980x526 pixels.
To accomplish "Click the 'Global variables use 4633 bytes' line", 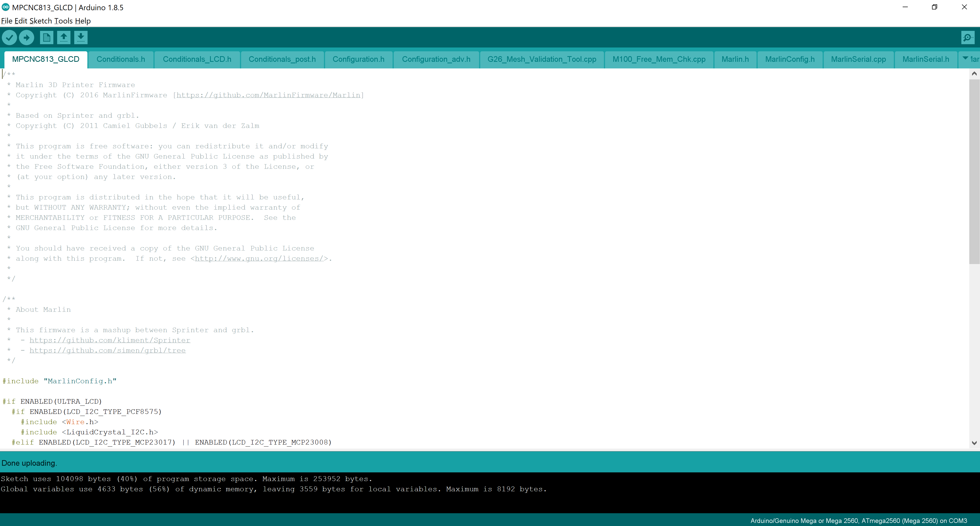I will (x=274, y=489).
